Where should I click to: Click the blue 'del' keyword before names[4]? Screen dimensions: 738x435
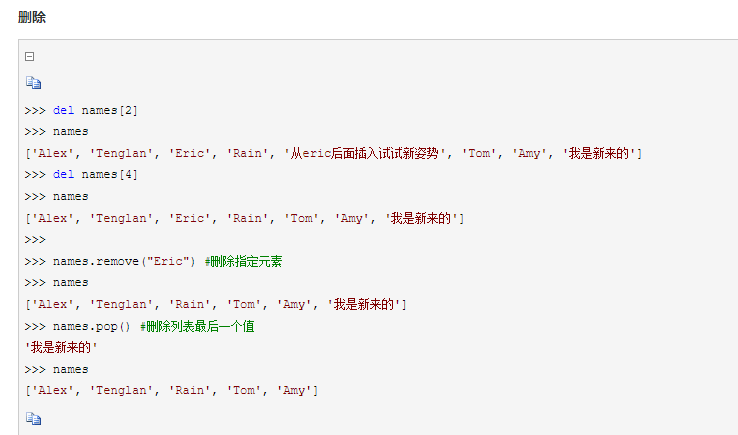[x=63, y=175]
